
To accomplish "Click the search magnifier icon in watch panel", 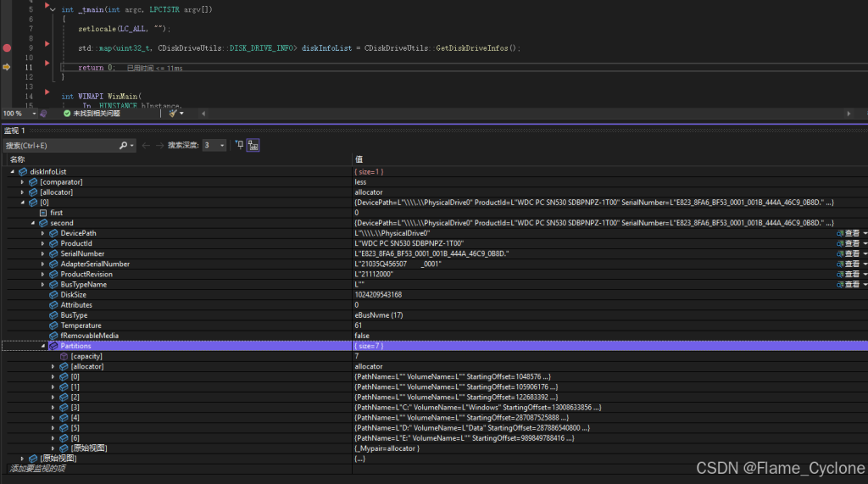I will pyautogui.click(x=124, y=146).
